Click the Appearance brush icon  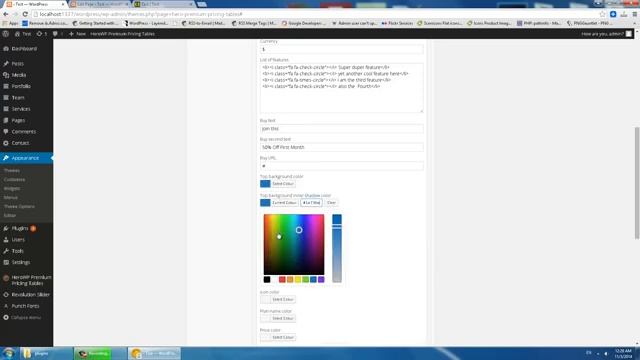tap(6, 158)
